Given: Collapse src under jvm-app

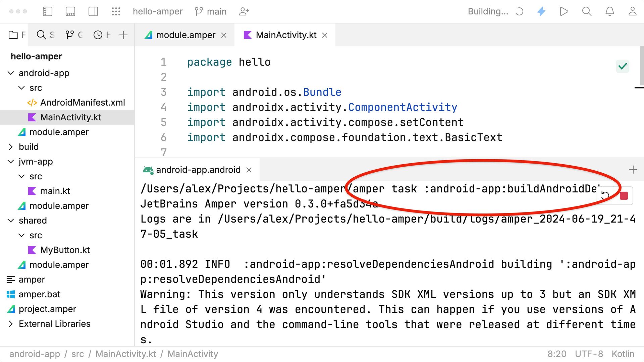Looking at the screenshot, I should pyautogui.click(x=21, y=176).
